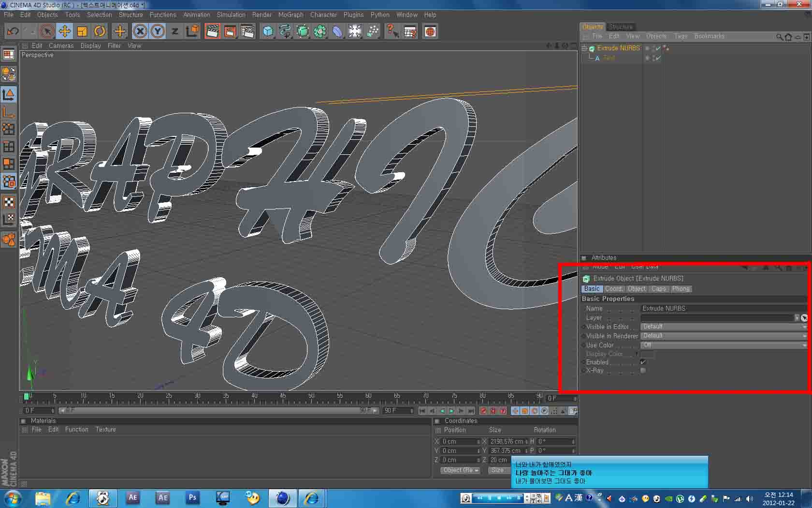Switch to the Structure tab
812x508 pixels.
[621, 27]
